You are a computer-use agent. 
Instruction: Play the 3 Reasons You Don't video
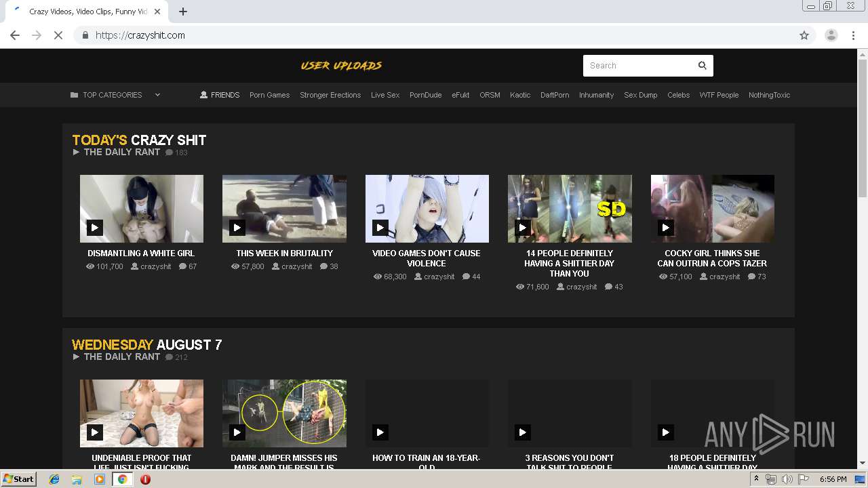[522, 432]
